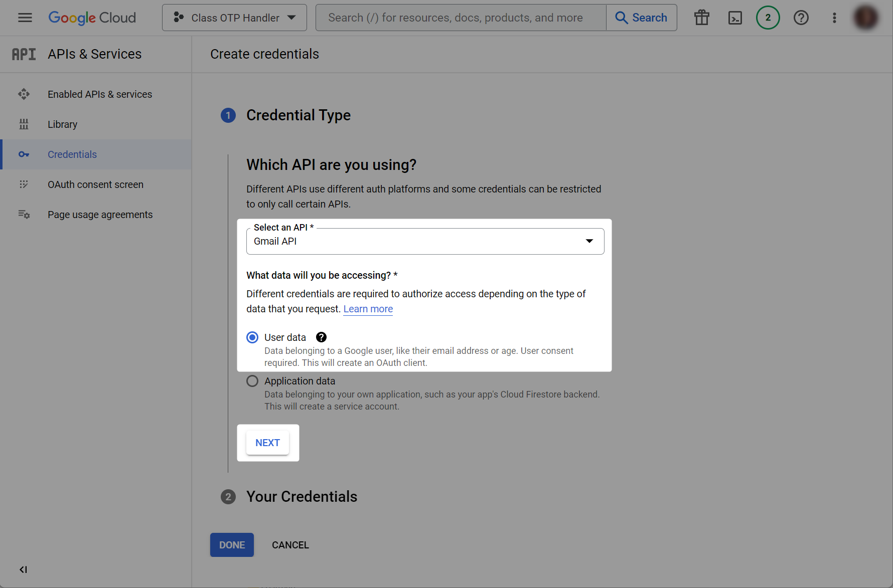
Task: Open the main hamburger navigation menu
Action: coord(25,18)
